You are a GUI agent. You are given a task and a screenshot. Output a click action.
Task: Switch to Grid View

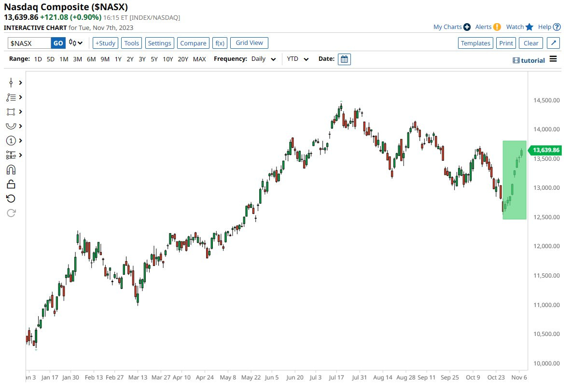249,42
